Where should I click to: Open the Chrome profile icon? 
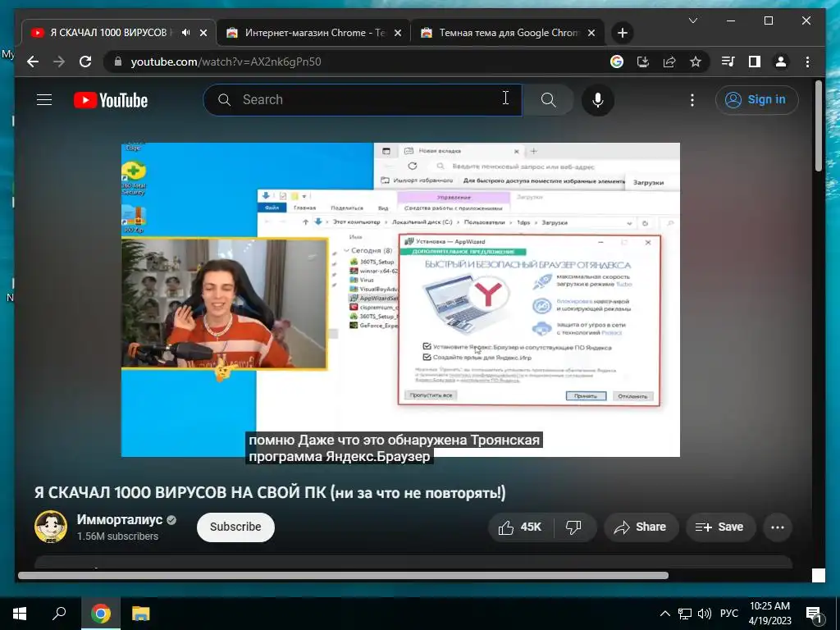(x=781, y=62)
